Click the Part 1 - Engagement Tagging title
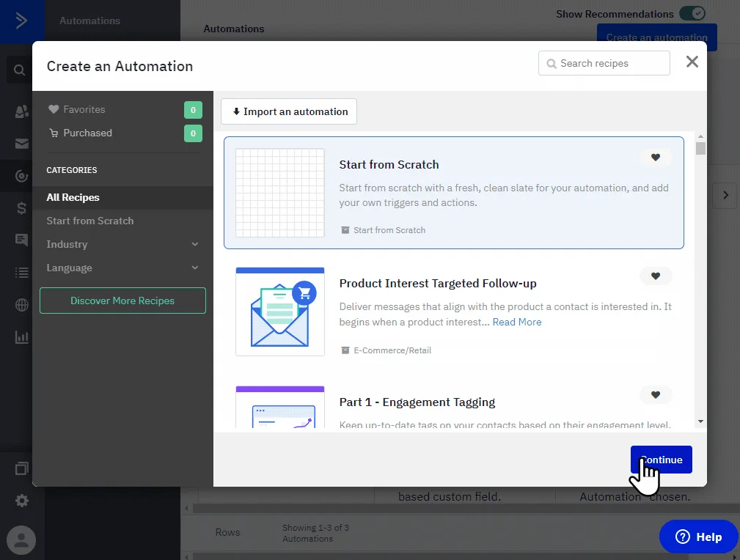The image size is (740, 560). [417, 402]
